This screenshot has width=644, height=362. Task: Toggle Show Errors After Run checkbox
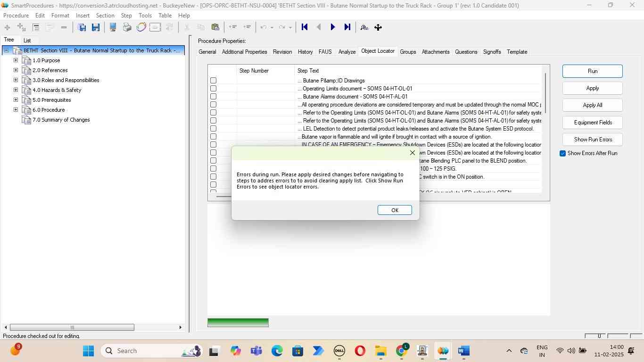tap(562, 153)
